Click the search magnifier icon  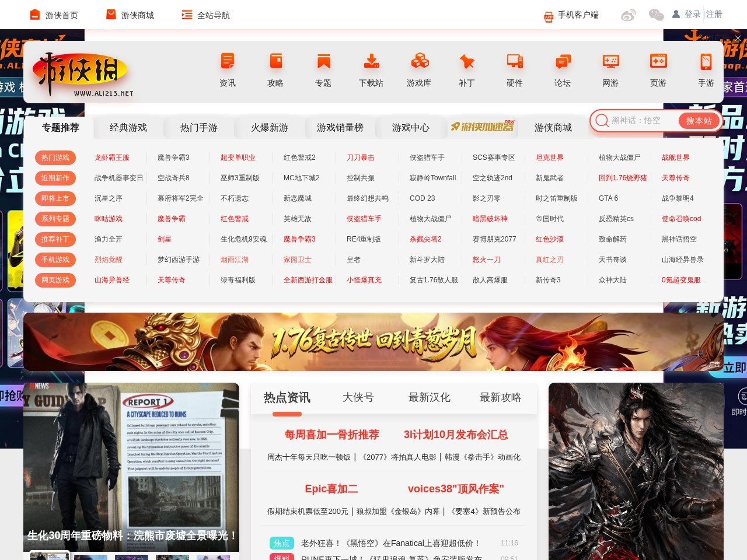[x=602, y=121]
